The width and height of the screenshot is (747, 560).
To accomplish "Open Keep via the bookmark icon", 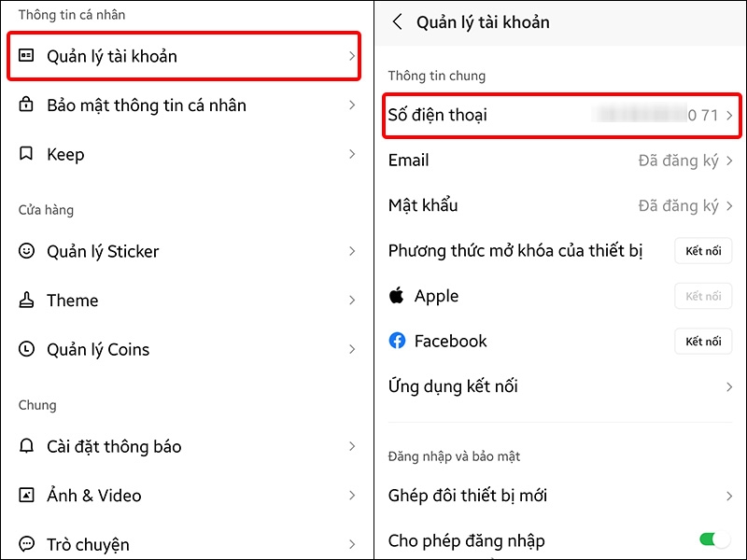I will pyautogui.click(x=26, y=154).
